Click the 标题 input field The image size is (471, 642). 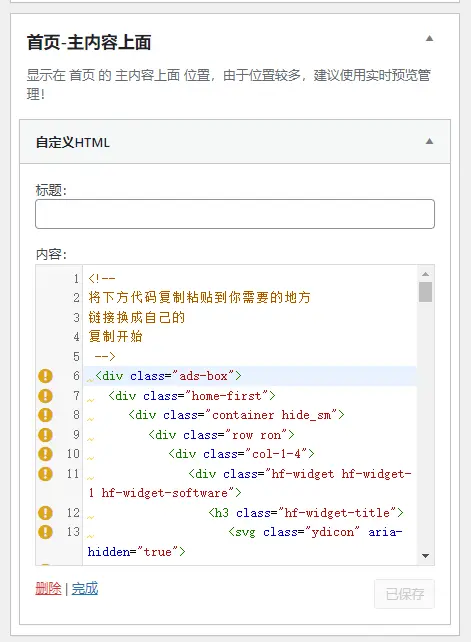235,214
